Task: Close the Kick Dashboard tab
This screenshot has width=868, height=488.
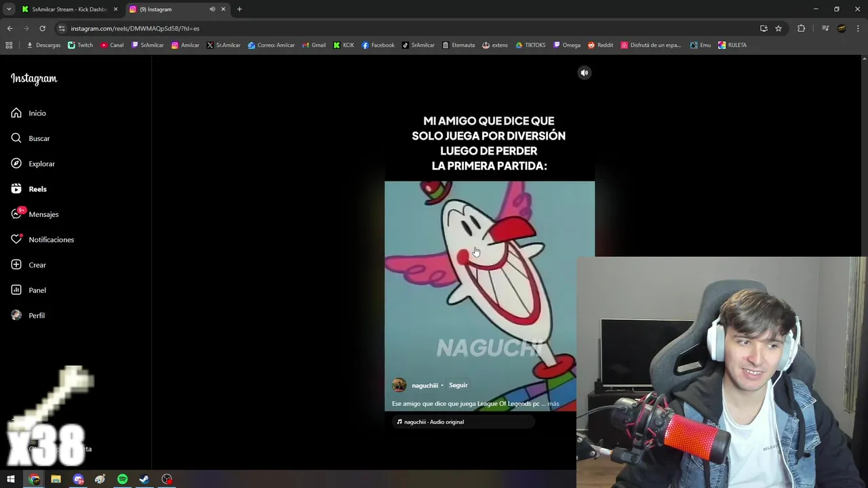Action: coord(115,9)
